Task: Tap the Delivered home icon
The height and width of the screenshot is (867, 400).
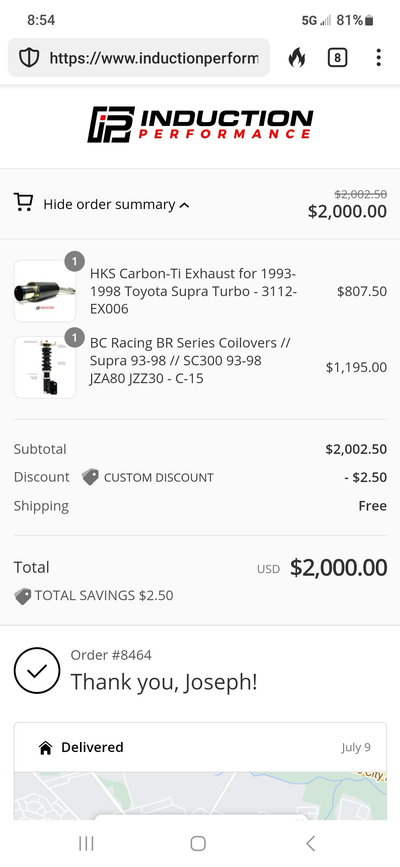Action: tap(45, 748)
